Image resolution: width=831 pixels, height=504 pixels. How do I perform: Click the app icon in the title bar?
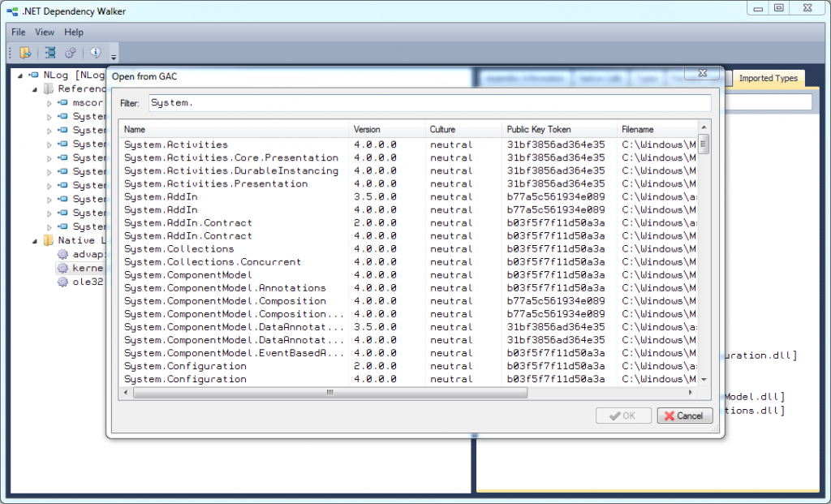pos(12,11)
